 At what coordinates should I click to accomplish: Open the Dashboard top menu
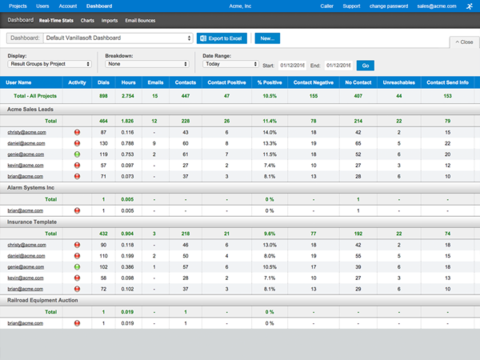click(x=99, y=6)
